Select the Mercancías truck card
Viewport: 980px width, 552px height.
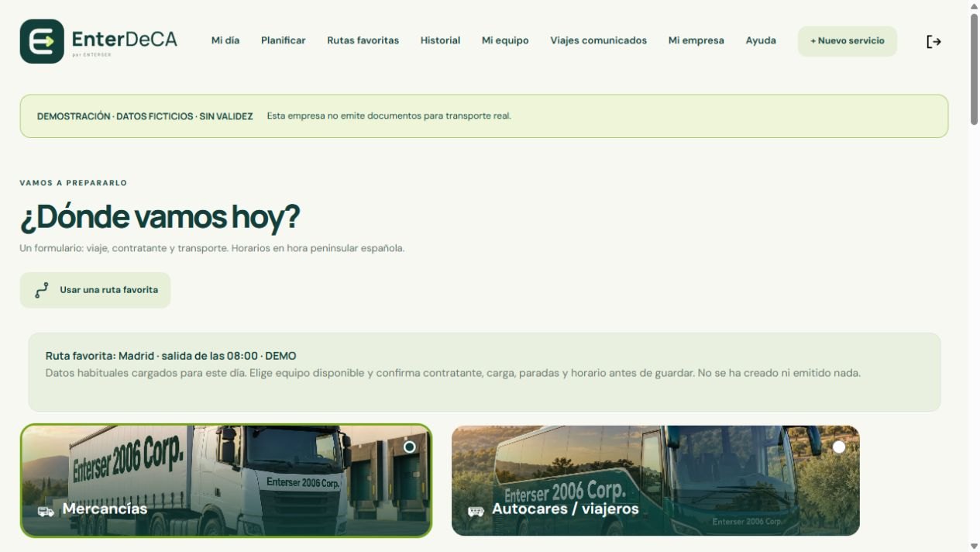click(226, 481)
